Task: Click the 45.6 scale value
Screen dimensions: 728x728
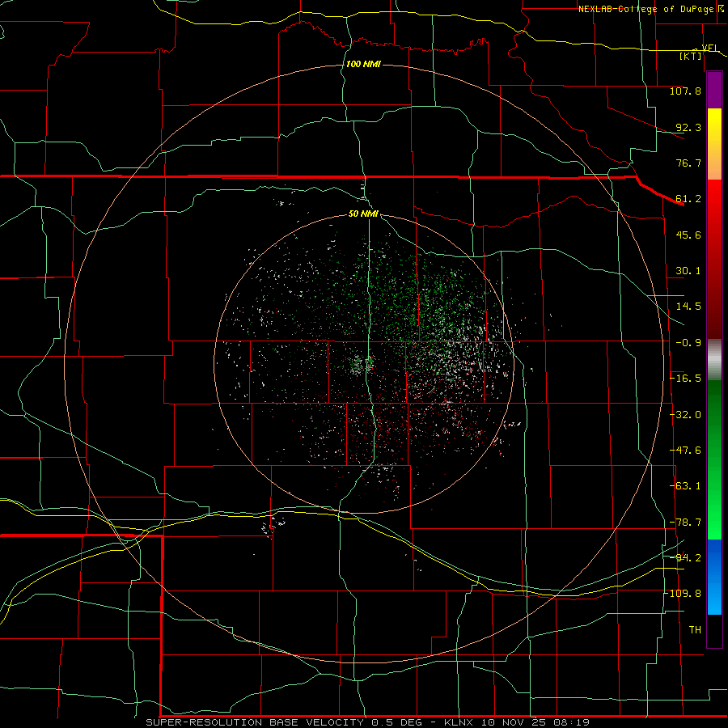Action: click(x=688, y=235)
